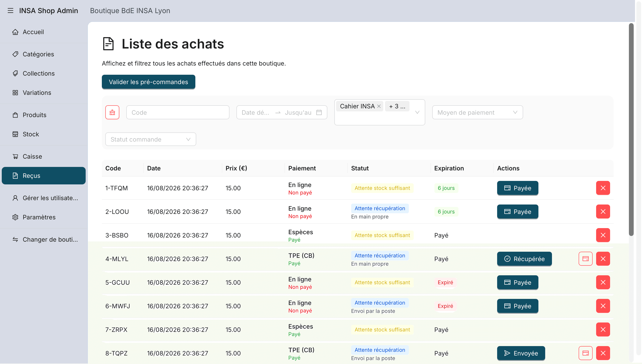The height and width of the screenshot is (364, 642).
Task: Select Reçus in sidebar
Action: 44,176
